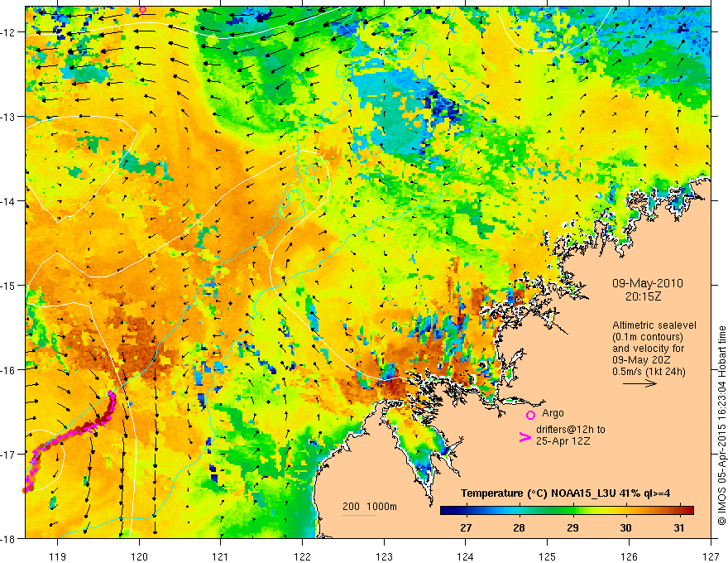Click the '123' longitude axis label
Viewport: 728px width, 563px height.
[x=384, y=556]
